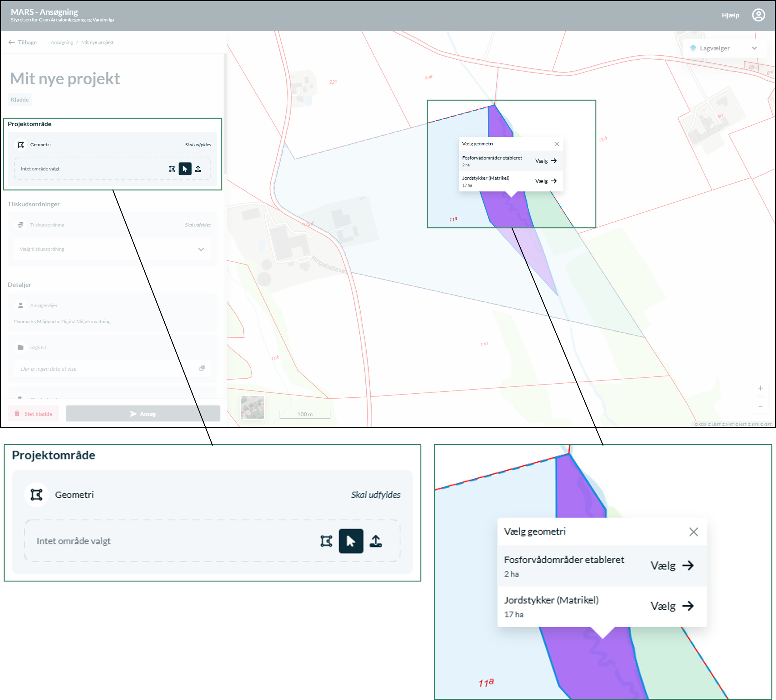Go back using Tilbage
Screen dimensions: 776x700
point(23,42)
